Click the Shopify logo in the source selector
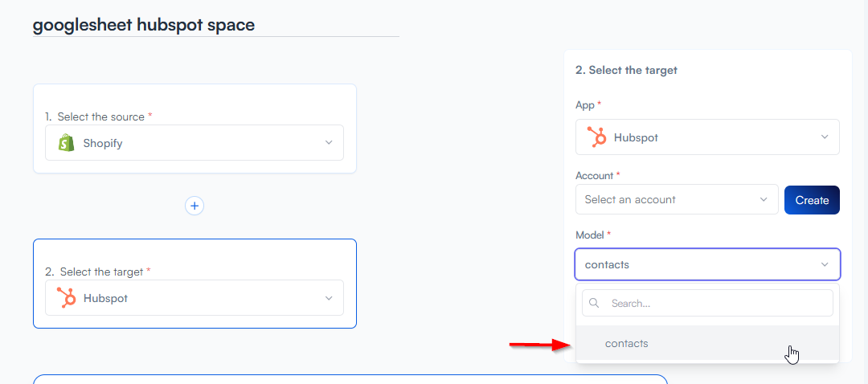The height and width of the screenshot is (384, 868). tap(66, 143)
